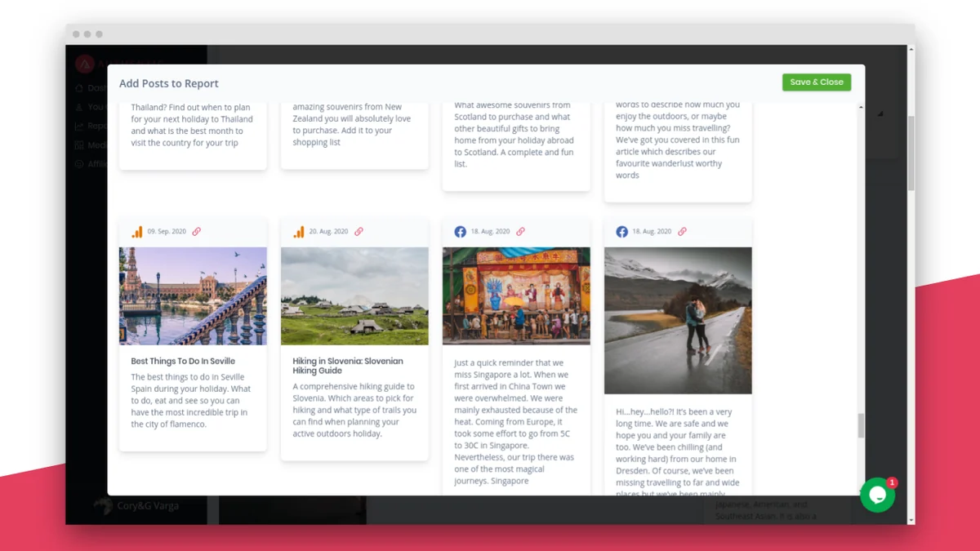The image size is (980, 551).
Task: Click the Save & Close button
Action: point(817,82)
